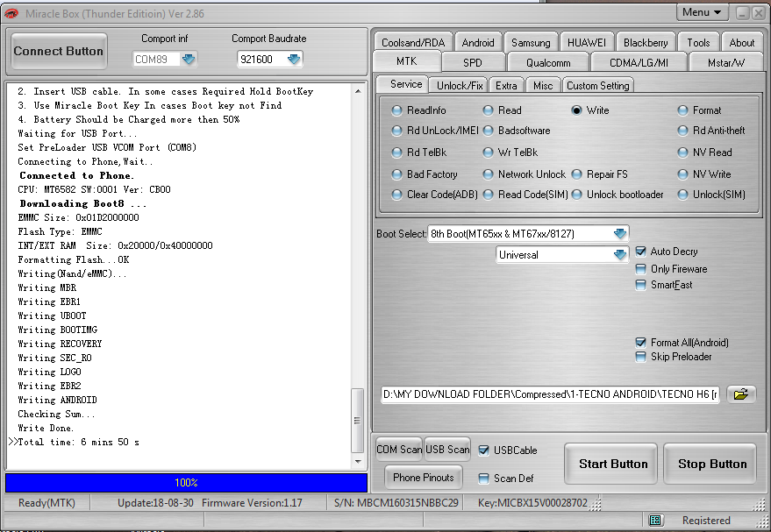
Task: Select the Badsoftware radio option
Action: (x=488, y=131)
